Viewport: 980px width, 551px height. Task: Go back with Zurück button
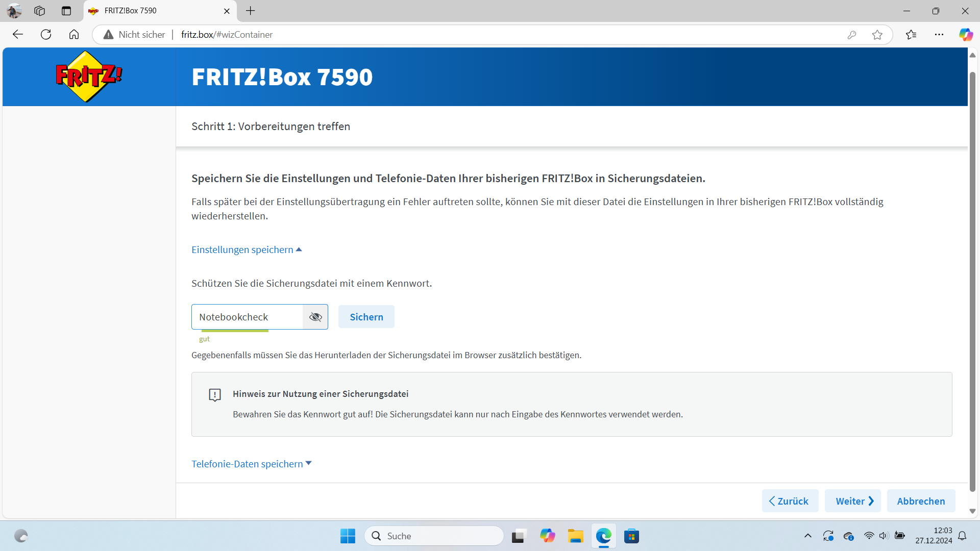(x=790, y=501)
